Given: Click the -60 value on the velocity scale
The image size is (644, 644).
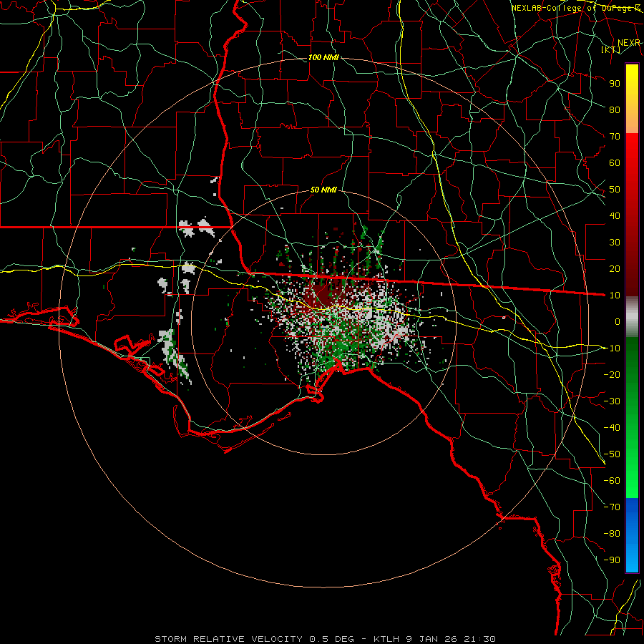Looking at the screenshot, I should pos(612,481).
